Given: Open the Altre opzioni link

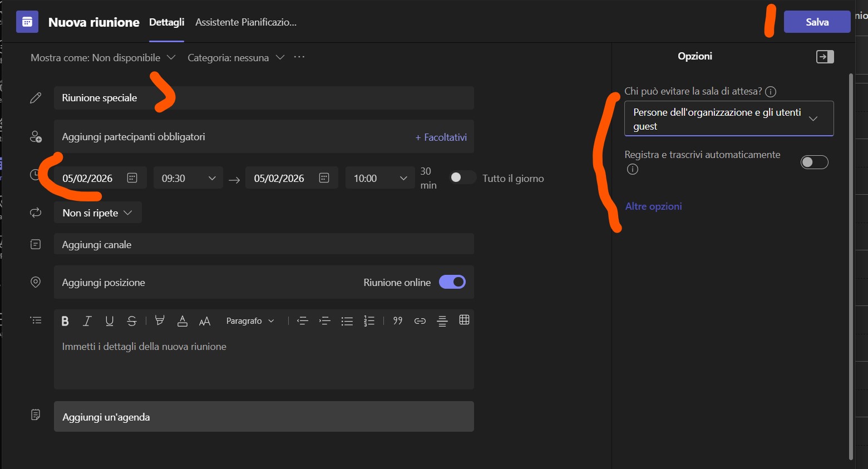Looking at the screenshot, I should point(653,206).
